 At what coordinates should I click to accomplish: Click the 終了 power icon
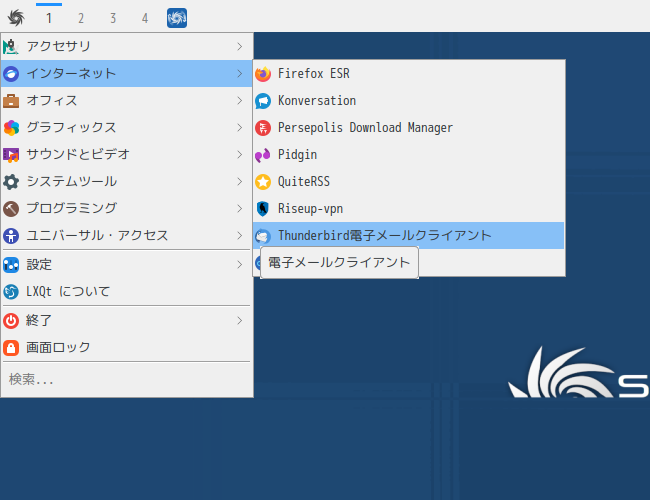click(x=11, y=320)
